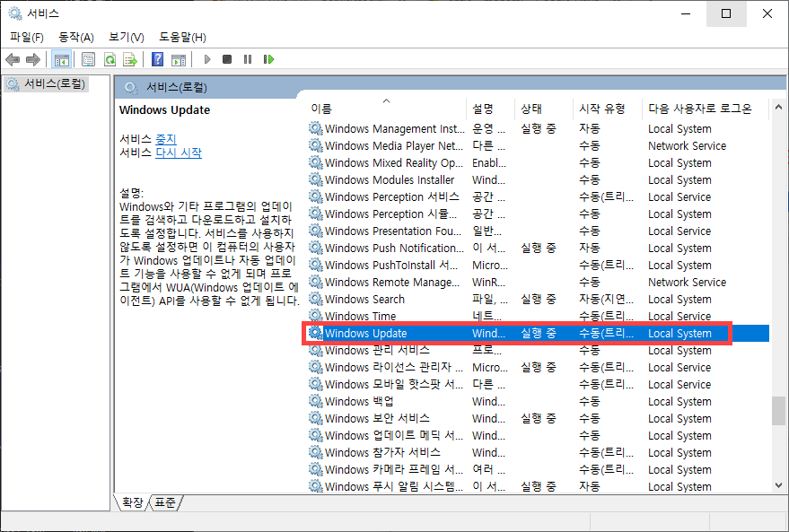
Task: Start the service with the play icon
Action: pyautogui.click(x=207, y=60)
